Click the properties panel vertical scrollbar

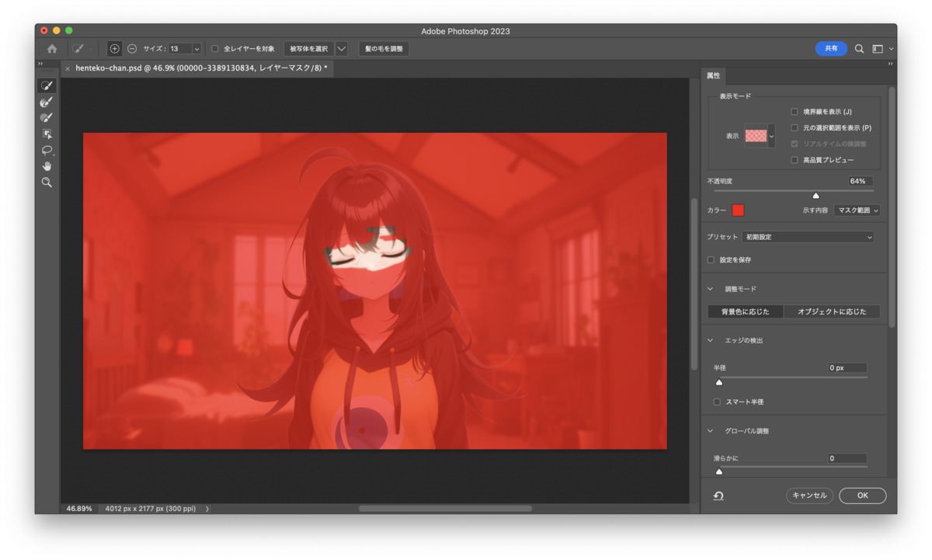pos(892,207)
